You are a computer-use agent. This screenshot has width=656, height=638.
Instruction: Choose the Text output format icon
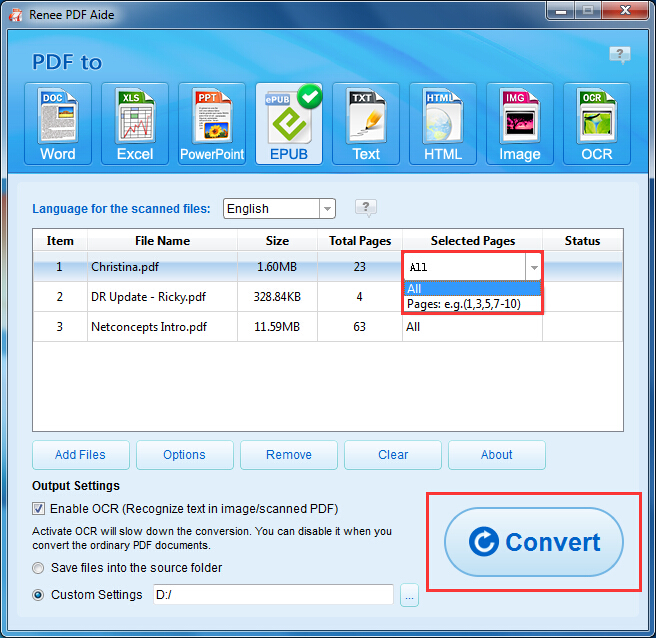click(366, 123)
